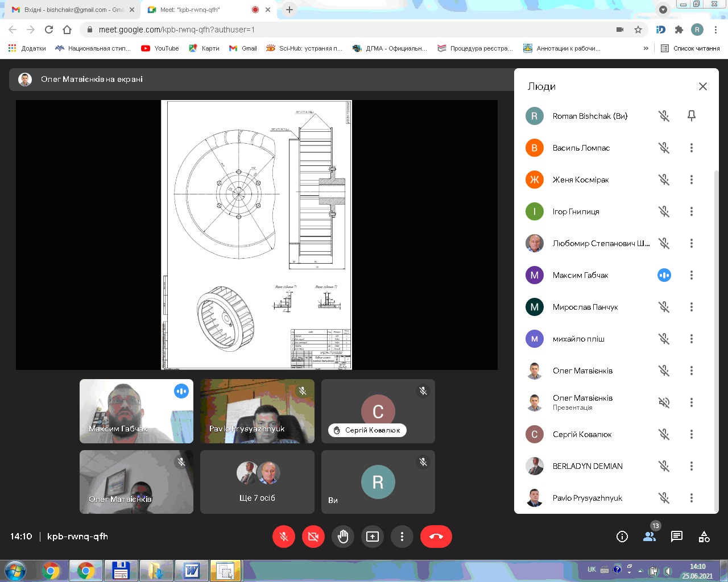Close the Люди side panel
Image resolution: width=728 pixels, height=582 pixels.
click(703, 86)
